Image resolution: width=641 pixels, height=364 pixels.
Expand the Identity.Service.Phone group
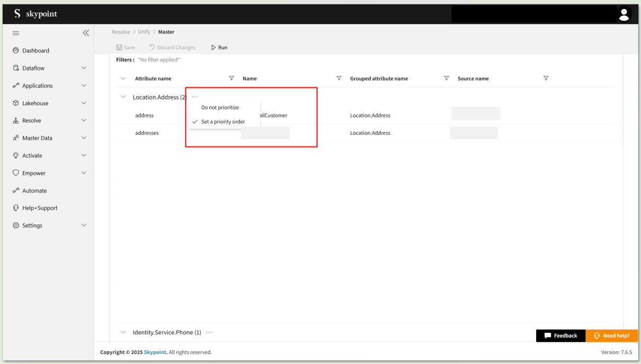[x=123, y=332]
